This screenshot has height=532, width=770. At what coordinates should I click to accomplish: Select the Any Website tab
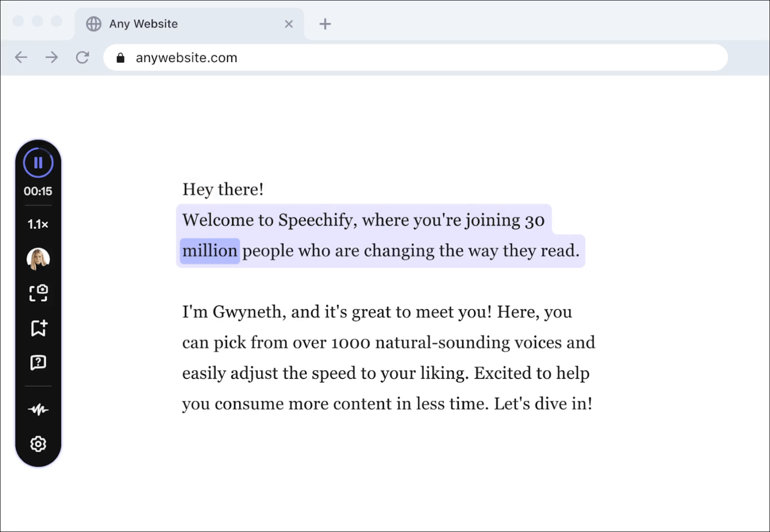pyautogui.click(x=189, y=24)
